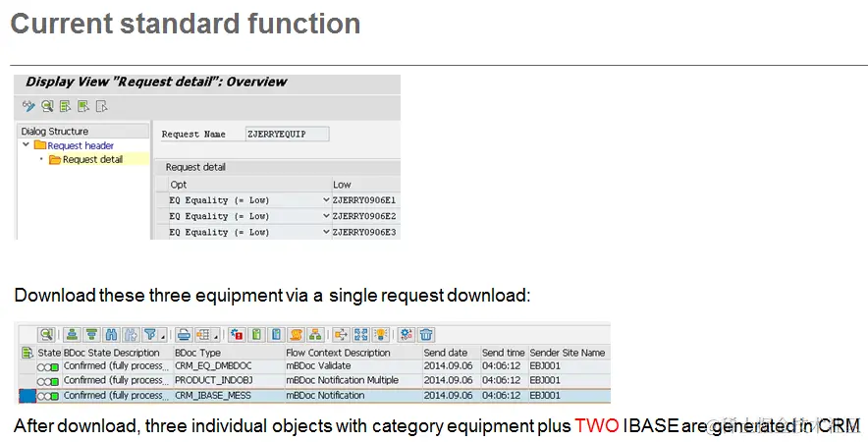Screen dimensions: 868x442
Task: Click the Send time column header
Action: [x=503, y=353]
